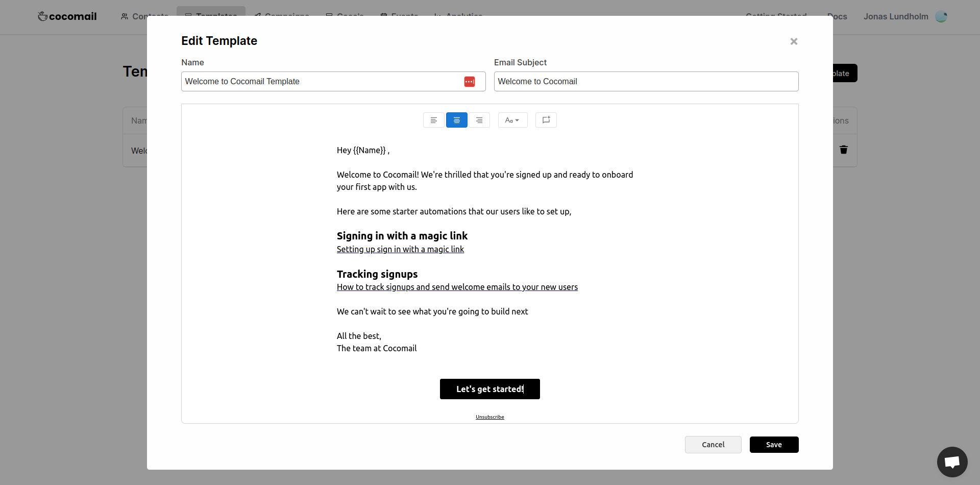Click the cocomail logo
This screenshot has height=485, width=980.
pos(67,16)
